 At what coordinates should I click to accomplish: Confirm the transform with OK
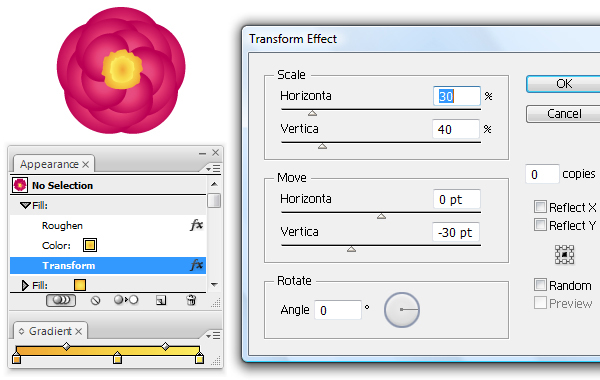click(x=564, y=84)
